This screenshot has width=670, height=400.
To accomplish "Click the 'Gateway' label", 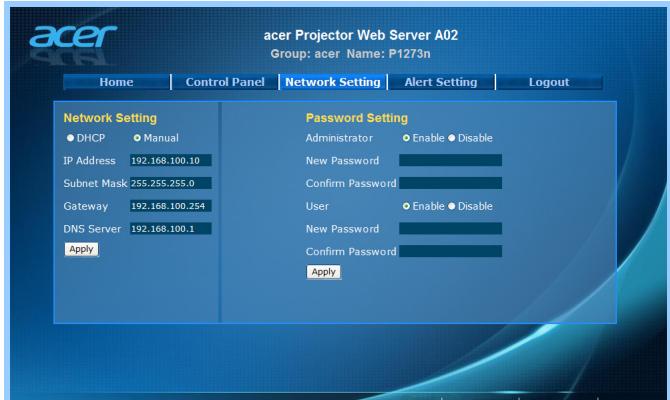I will click(x=85, y=206).
